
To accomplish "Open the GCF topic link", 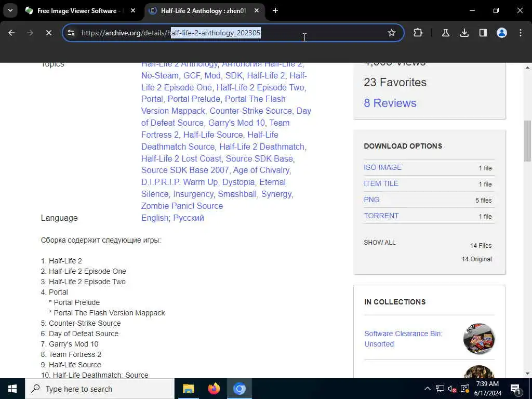I will point(192,75).
